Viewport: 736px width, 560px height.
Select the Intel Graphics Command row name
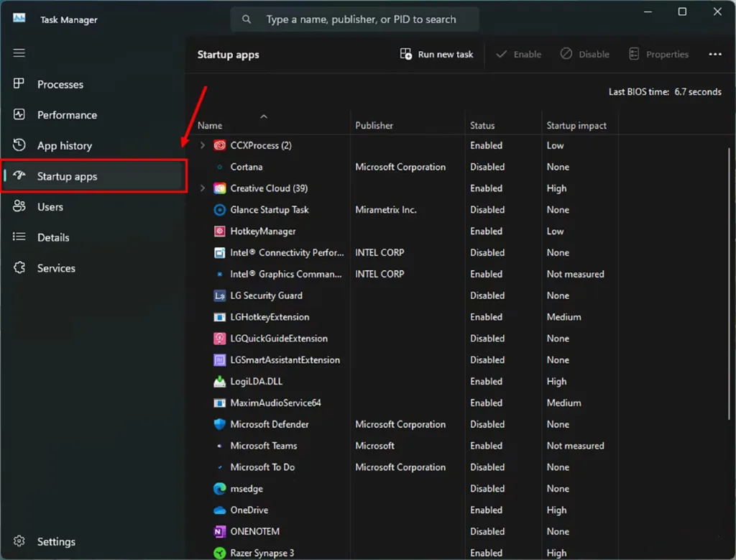coord(286,274)
